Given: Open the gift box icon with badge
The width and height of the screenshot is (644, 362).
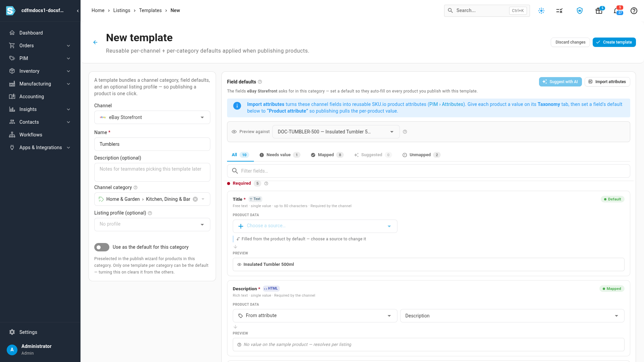Looking at the screenshot, I should tap(599, 11).
